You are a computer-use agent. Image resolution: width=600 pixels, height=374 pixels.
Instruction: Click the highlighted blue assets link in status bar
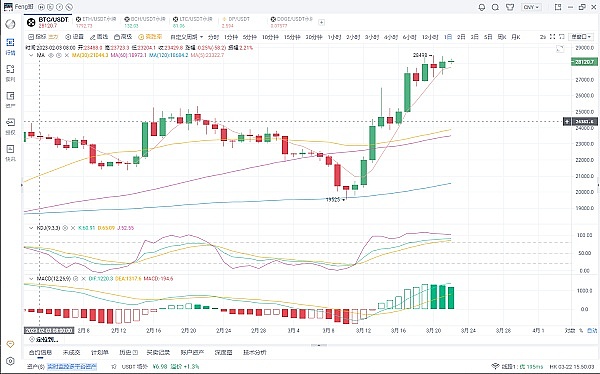coord(72,367)
